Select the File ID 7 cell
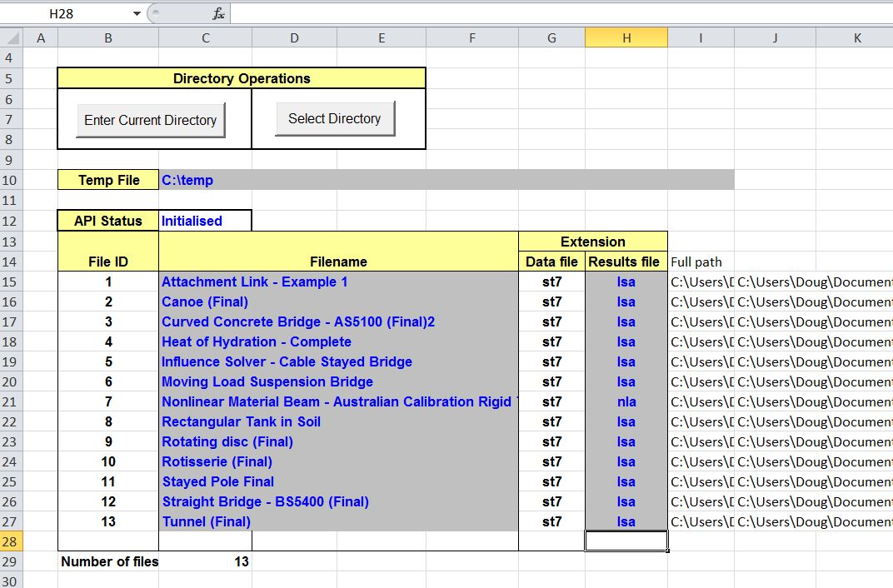This screenshot has height=588, width=893. coord(107,401)
